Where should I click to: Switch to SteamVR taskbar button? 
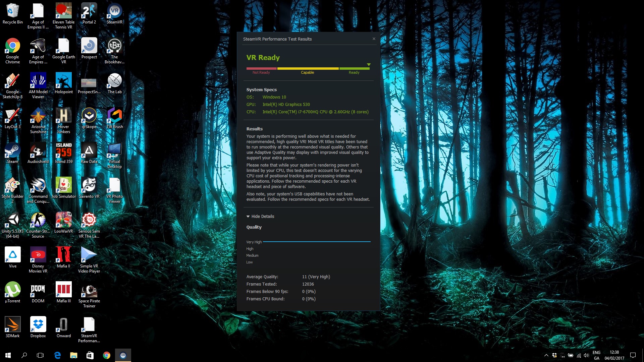pyautogui.click(x=123, y=355)
